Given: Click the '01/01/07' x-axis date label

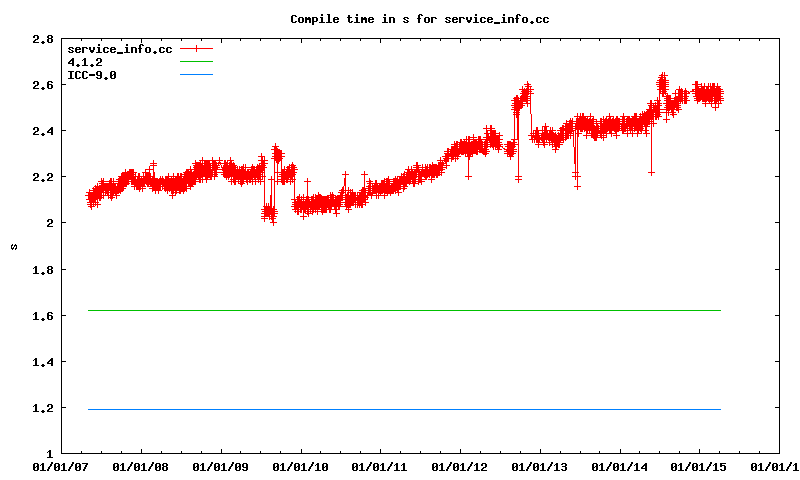Looking at the screenshot, I should tap(61, 466).
